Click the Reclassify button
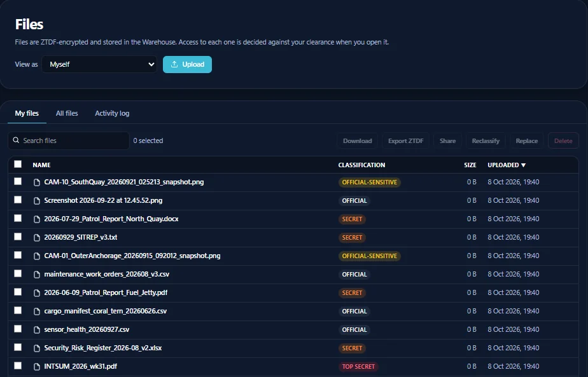588x377 pixels. [486, 141]
